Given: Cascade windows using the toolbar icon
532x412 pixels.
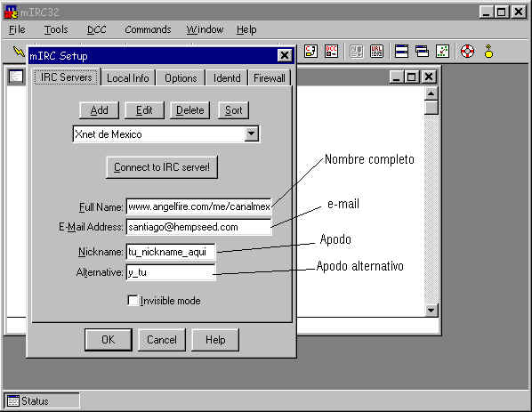Looking at the screenshot, I should [422, 52].
